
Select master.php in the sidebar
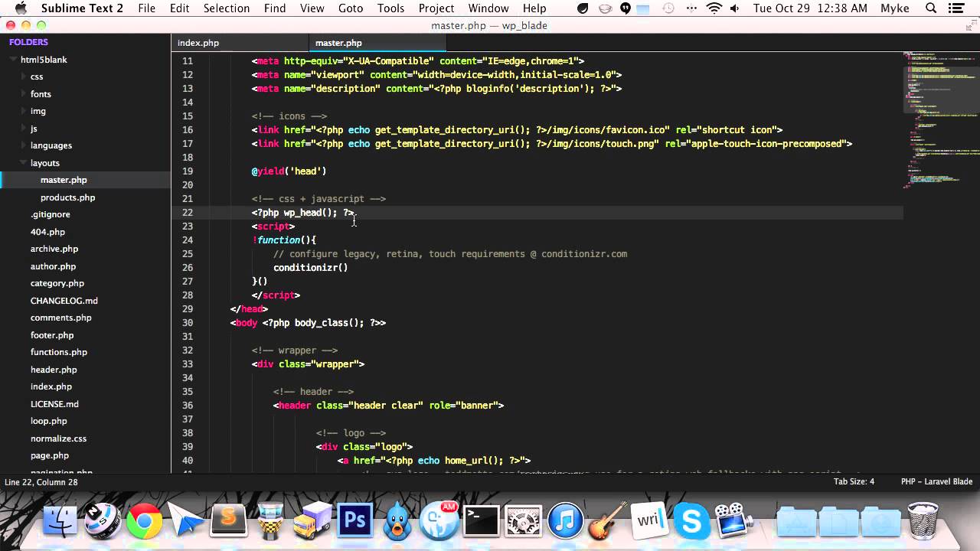click(x=64, y=180)
